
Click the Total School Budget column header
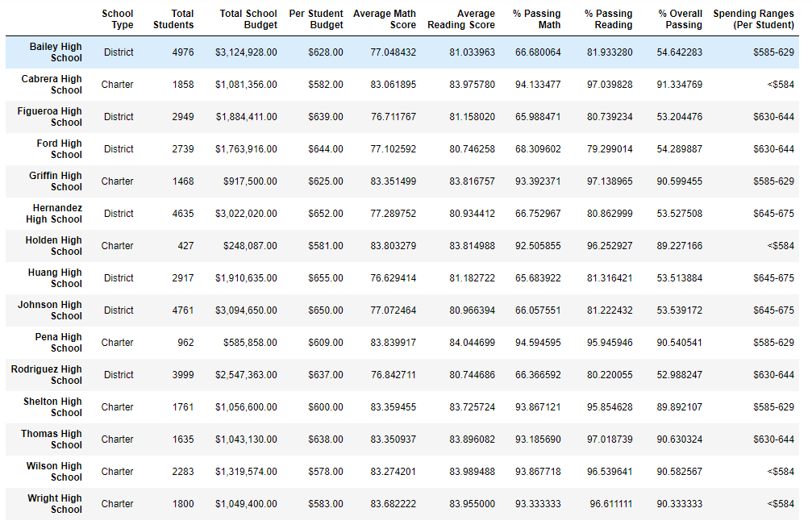[248, 19]
